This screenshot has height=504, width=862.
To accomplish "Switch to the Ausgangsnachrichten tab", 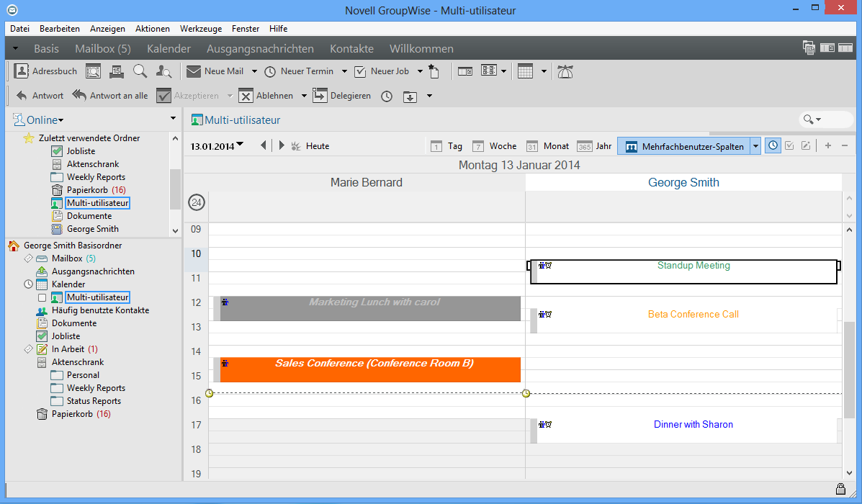I will [x=260, y=49].
